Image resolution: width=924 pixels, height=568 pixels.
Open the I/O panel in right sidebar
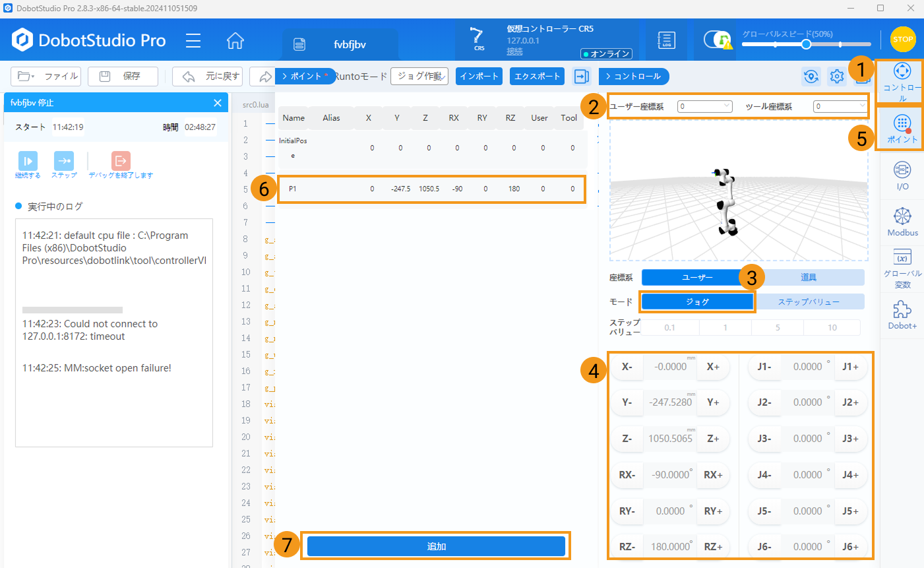(x=902, y=175)
